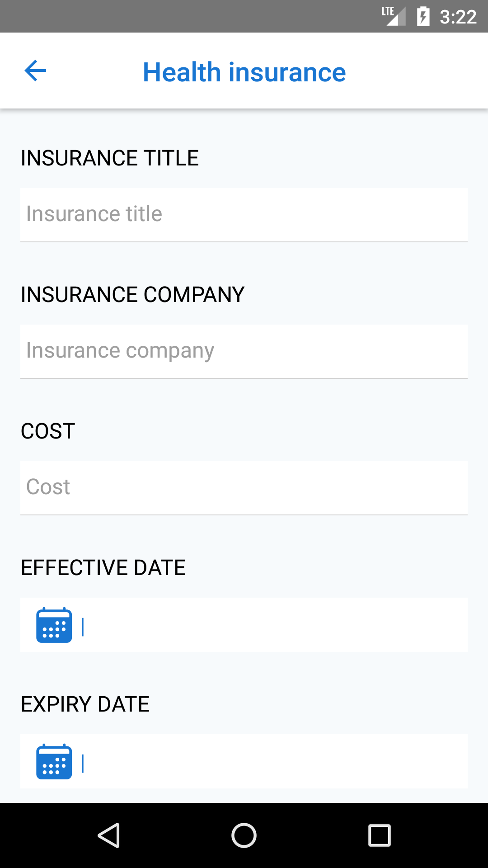Tap the Health insurance header title

[x=244, y=72]
